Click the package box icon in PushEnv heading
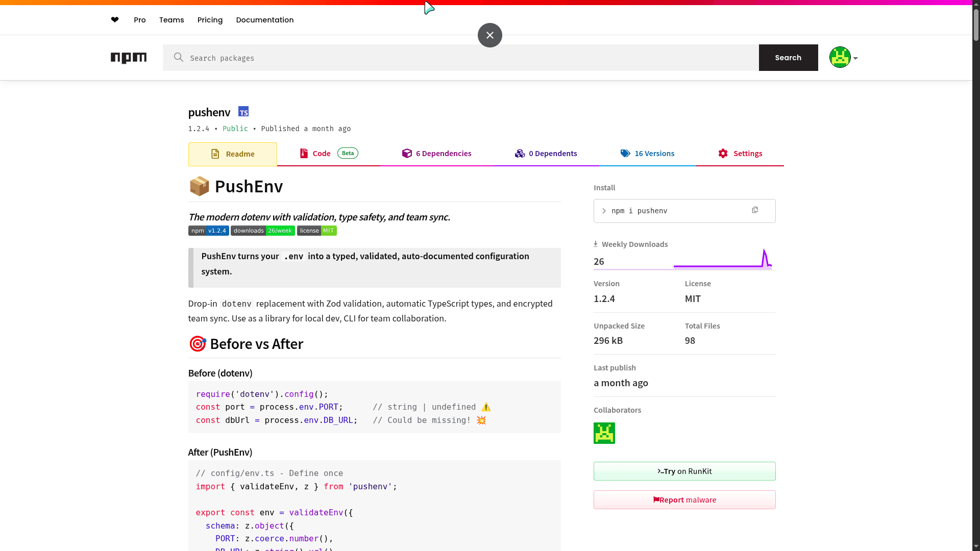This screenshot has height=551, width=980. (199, 186)
